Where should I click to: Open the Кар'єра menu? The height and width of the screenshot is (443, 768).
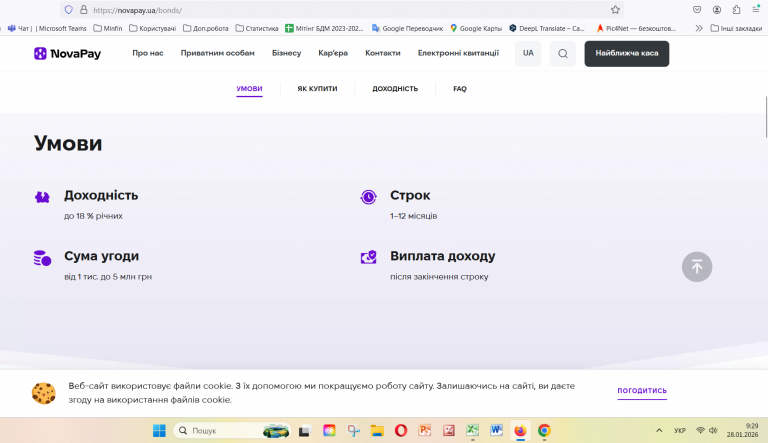pyautogui.click(x=333, y=53)
